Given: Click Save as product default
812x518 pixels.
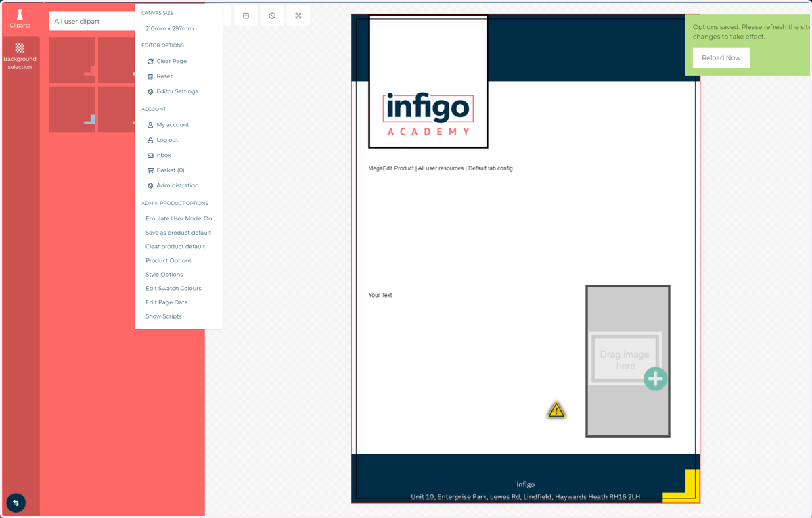Looking at the screenshot, I should (x=179, y=233).
